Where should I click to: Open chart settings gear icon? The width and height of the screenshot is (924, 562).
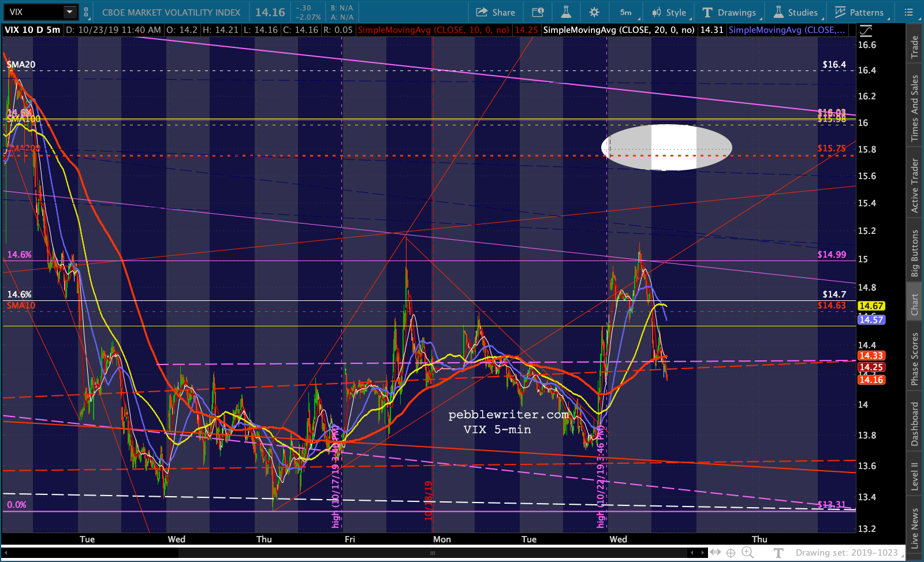594,12
